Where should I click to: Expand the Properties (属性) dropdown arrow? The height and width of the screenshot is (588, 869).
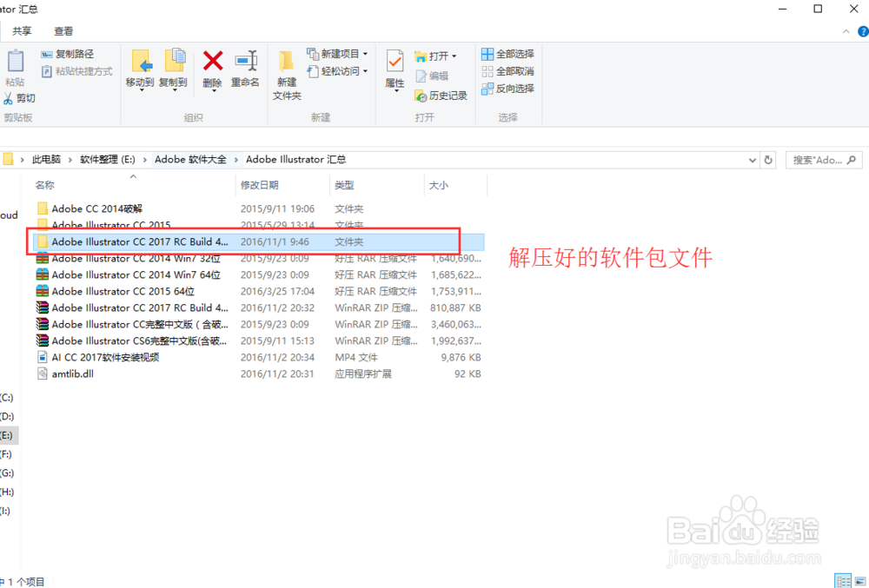pyautogui.click(x=395, y=90)
